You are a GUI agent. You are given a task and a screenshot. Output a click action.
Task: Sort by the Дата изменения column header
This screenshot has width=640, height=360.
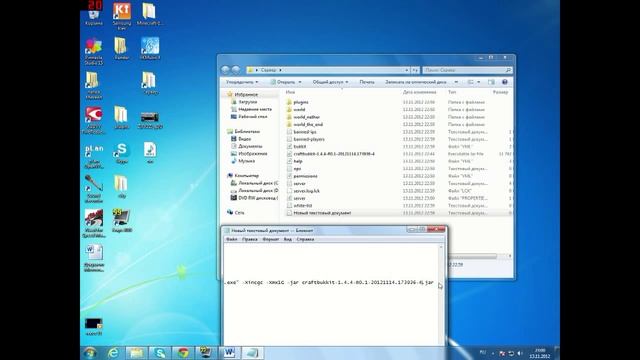pos(420,92)
